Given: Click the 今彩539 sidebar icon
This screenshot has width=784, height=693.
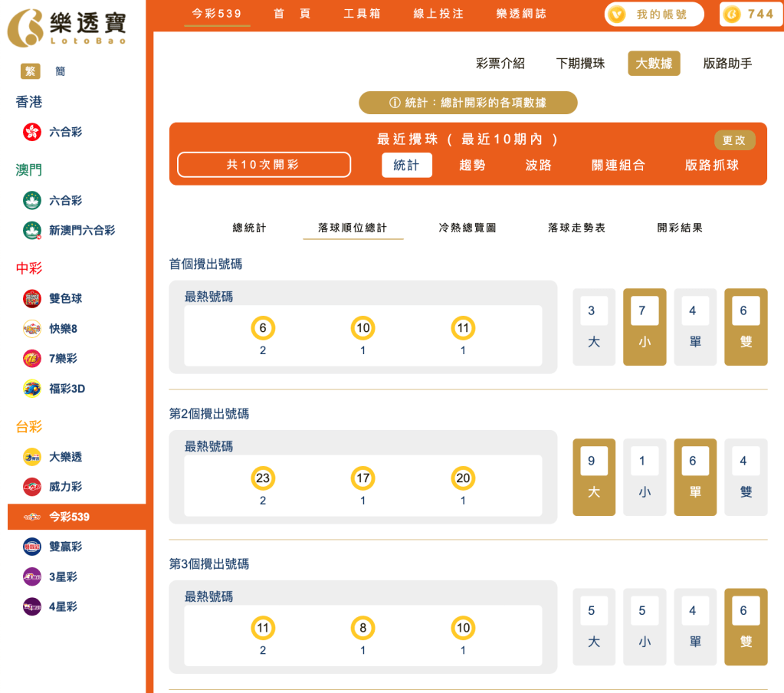Looking at the screenshot, I should (x=32, y=517).
